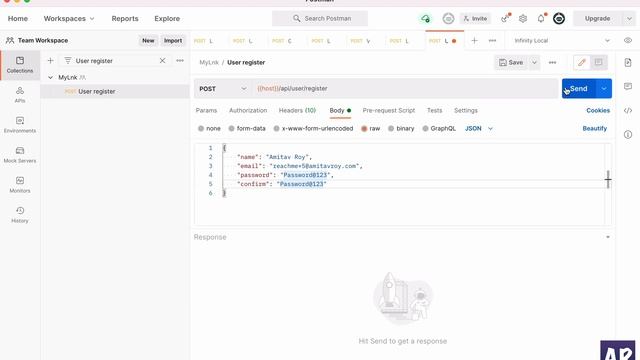Click the runner/bootcamp icon beside Invite
Screen dimensions: 640x360
click(448, 18)
